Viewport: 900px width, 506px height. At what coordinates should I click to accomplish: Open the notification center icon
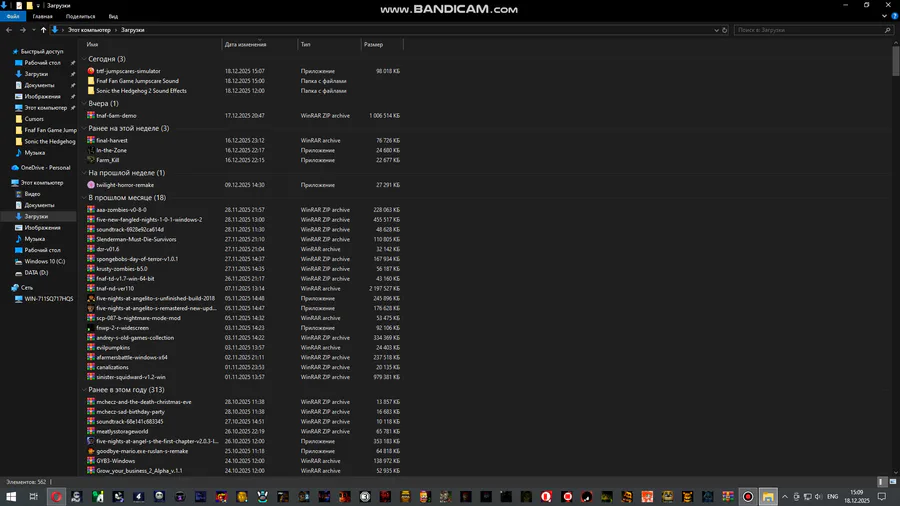pos(882,497)
